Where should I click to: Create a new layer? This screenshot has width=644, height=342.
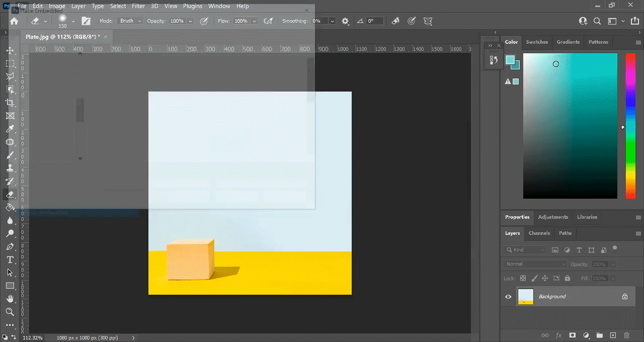coord(613,335)
